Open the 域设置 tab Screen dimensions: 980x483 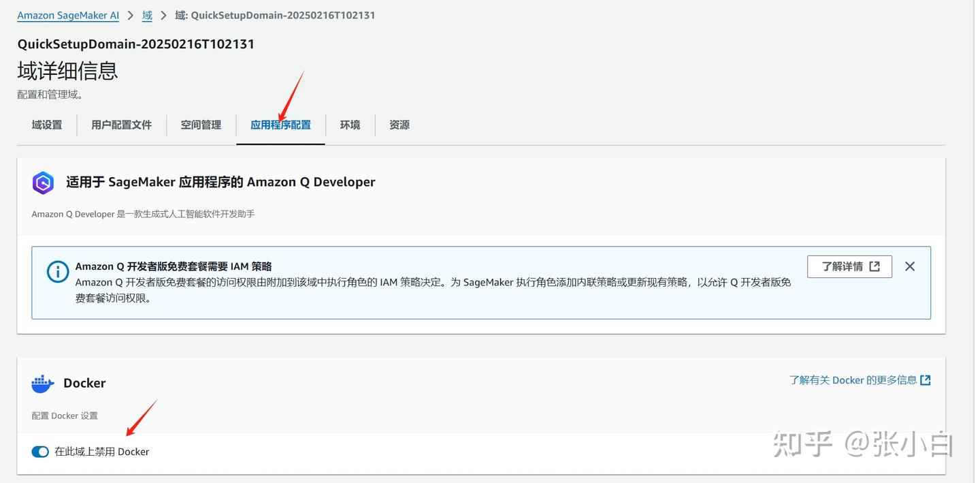[x=47, y=125]
